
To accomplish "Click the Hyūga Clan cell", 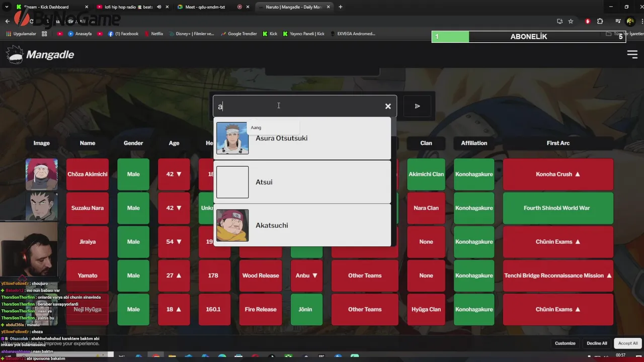I will coord(426,309).
